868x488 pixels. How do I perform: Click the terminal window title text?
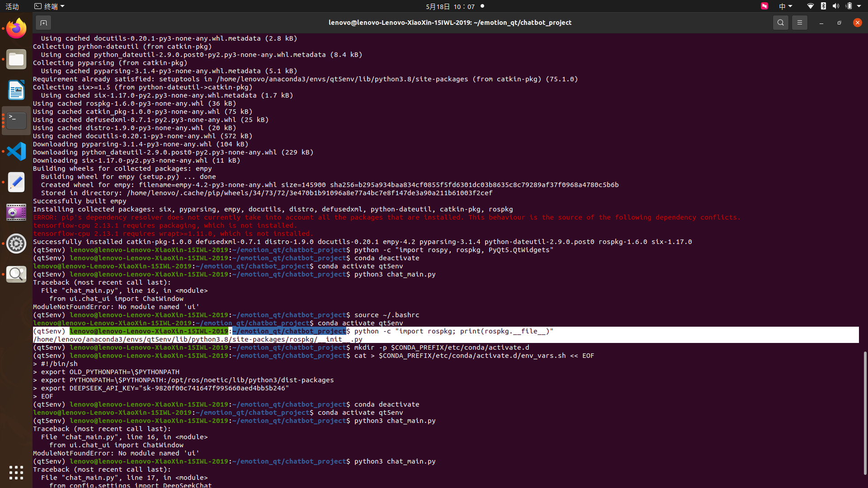coord(450,23)
